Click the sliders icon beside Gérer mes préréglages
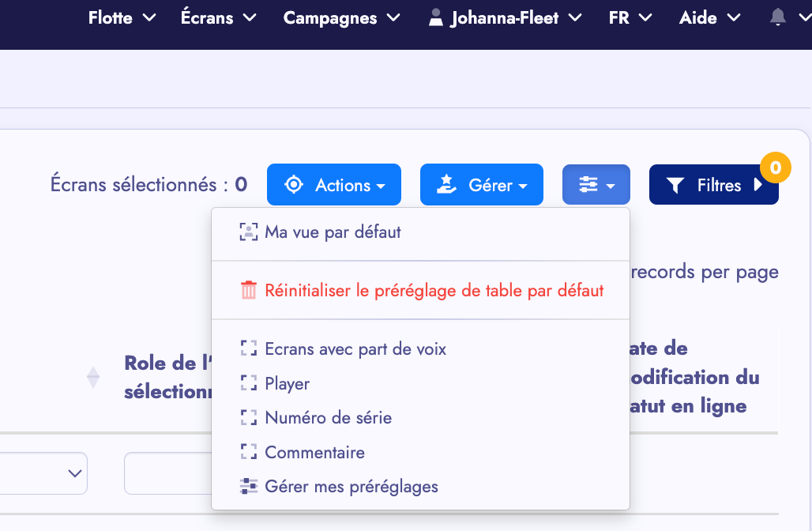 (249, 487)
